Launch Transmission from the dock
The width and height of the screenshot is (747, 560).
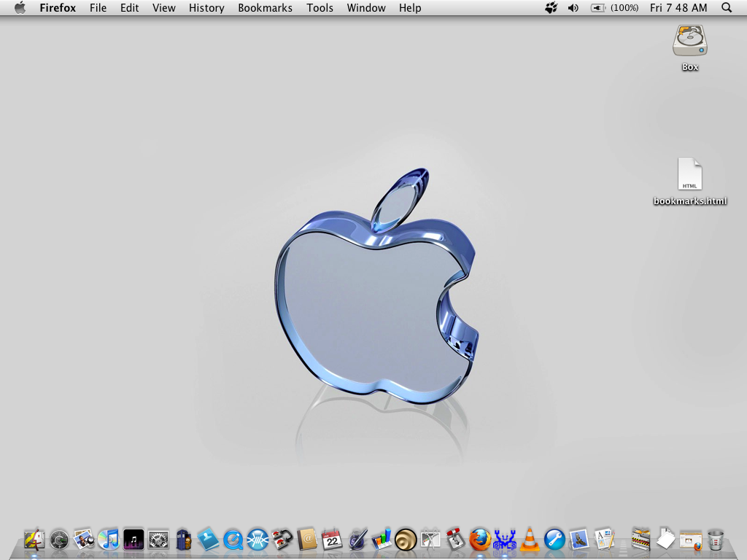pos(455,540)
